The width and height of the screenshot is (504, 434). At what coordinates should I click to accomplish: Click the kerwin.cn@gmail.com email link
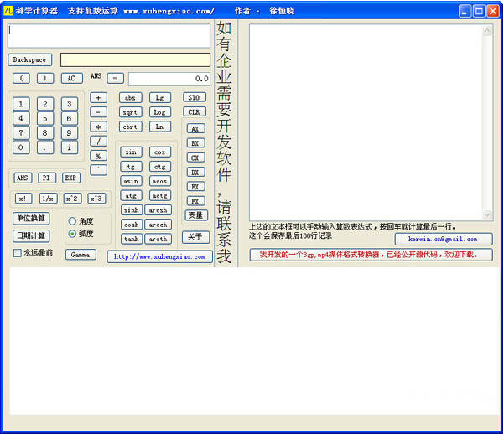click(x=443, y=239)
